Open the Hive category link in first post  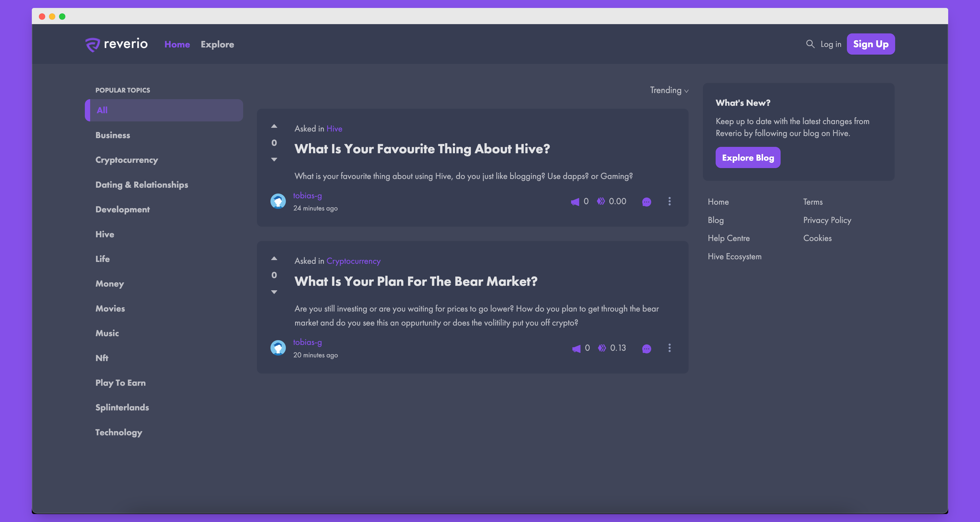click(334, 129)
